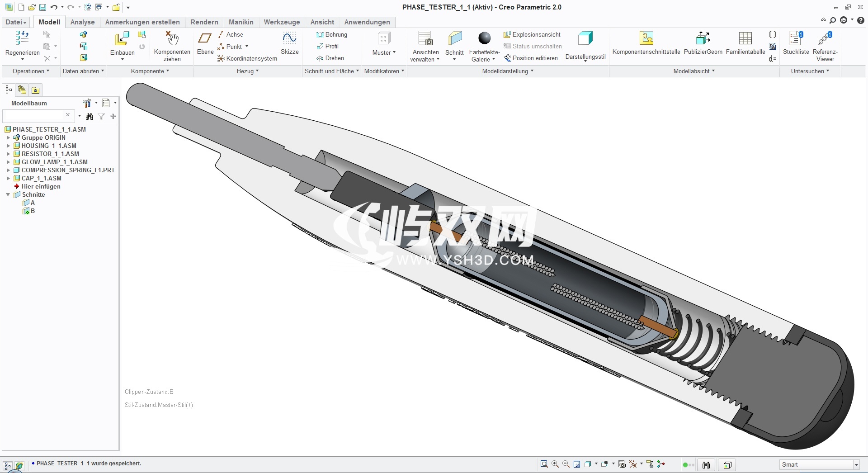Activate section B in the model tree
This screenshot has width=868, height=473.
pyautogui.click(x=33, y=211)
